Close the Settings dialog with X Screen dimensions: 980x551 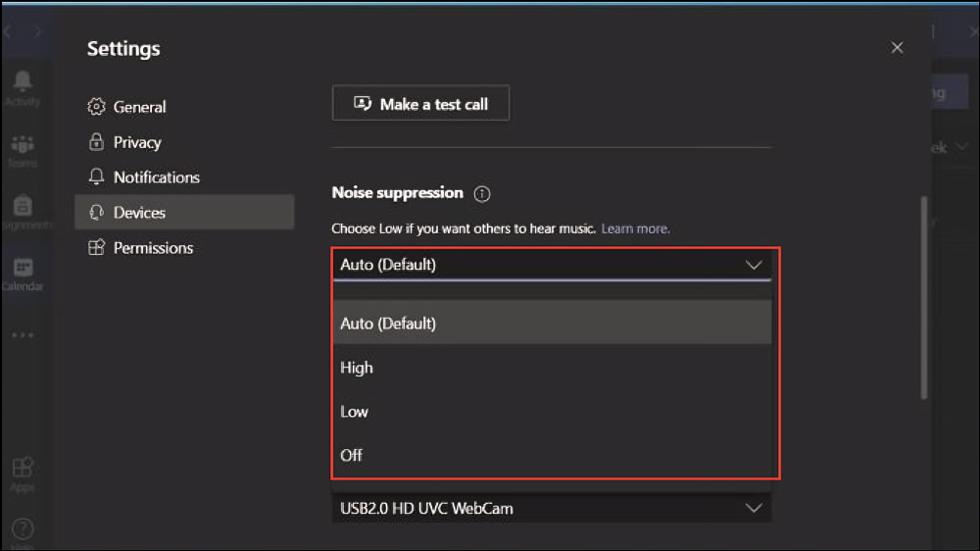[897, 47]
